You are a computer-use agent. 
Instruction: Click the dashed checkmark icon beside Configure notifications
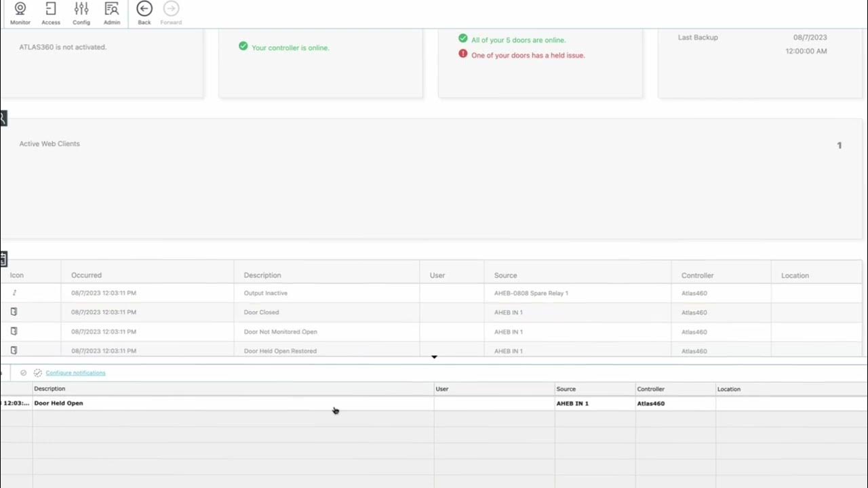tap(38, 373)
